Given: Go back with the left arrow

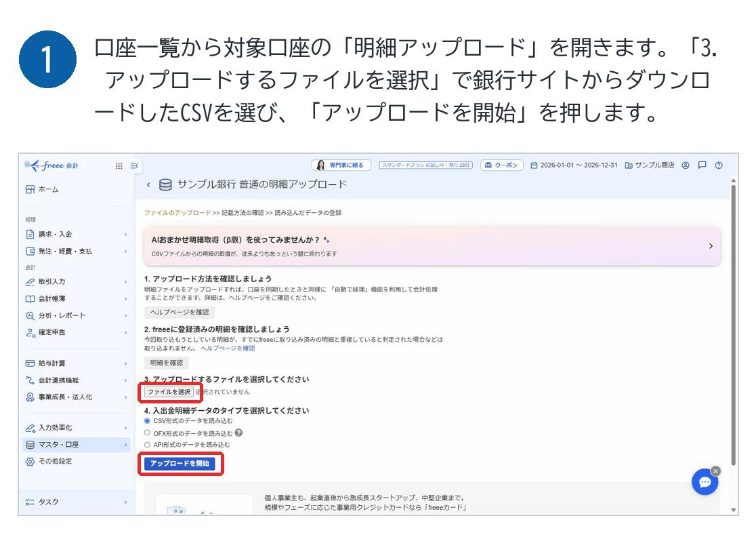Looking at the screenshot, I should click(148, 185).
